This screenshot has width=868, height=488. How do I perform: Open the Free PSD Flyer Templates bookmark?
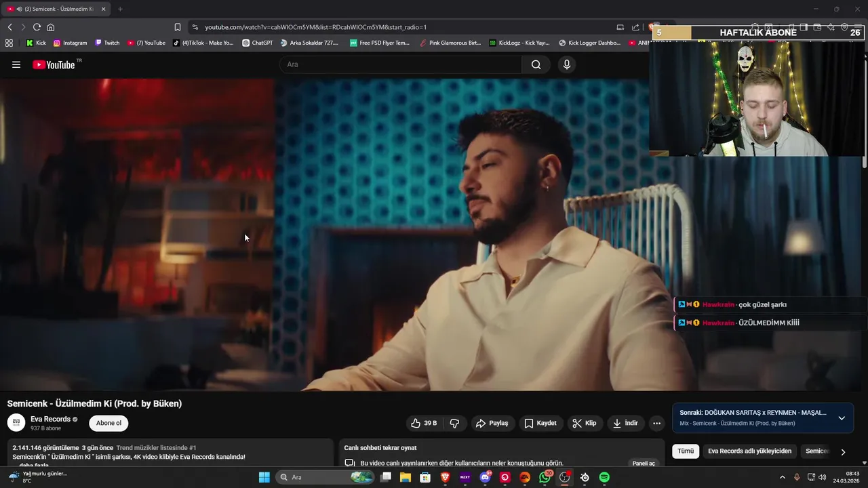[380, 43]
